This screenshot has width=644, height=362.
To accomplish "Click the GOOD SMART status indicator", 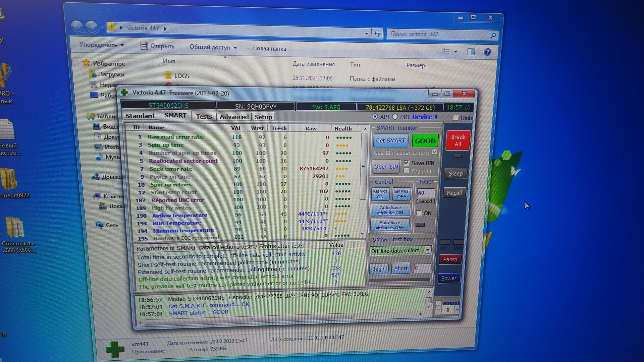I will 425,141.
